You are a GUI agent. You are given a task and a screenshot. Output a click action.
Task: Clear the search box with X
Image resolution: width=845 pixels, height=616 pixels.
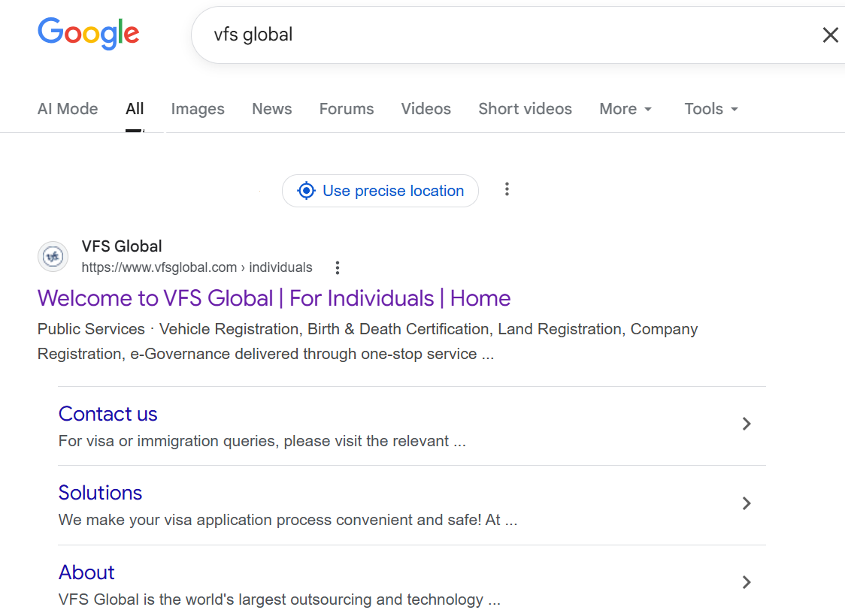point(831,35)
